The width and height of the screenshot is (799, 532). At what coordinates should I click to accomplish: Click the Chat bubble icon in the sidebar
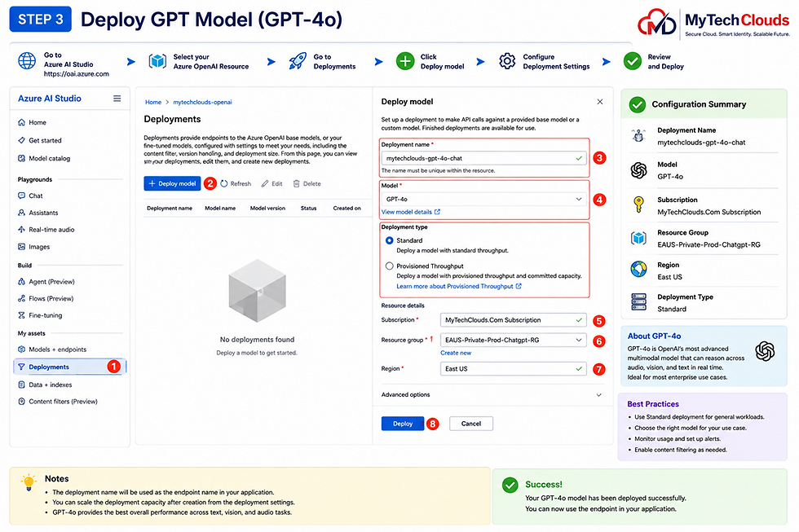21,196
